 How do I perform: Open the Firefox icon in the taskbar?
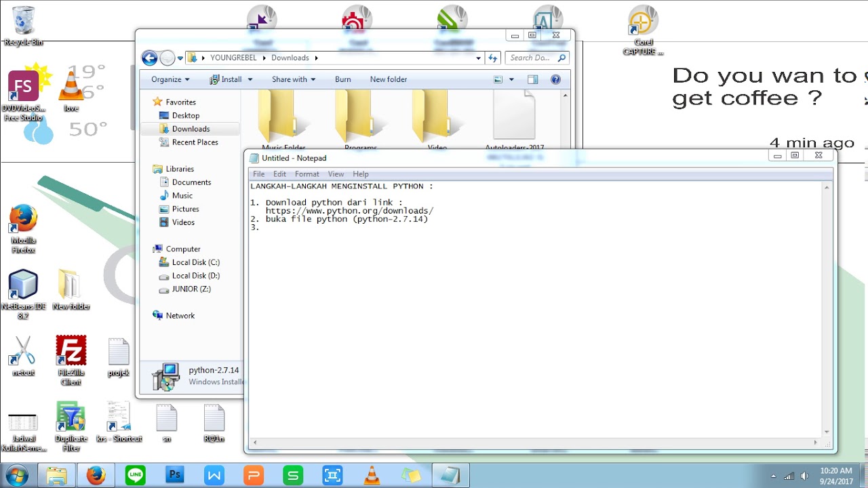96,475
